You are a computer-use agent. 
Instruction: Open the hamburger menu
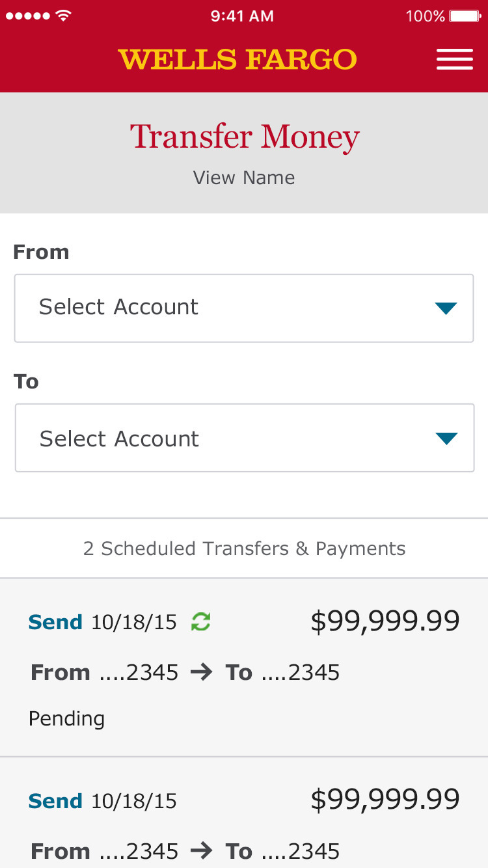click(454, 59)
